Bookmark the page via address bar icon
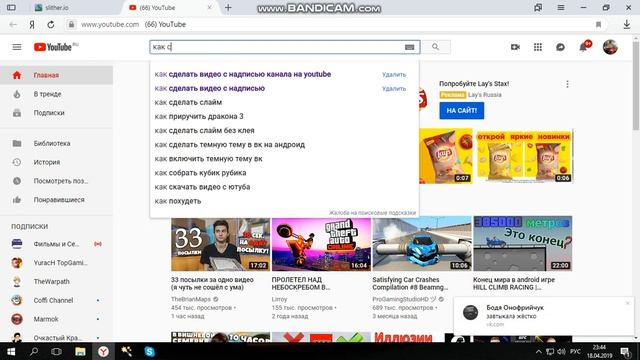This screenshot has width=640, height=360. 598,24
